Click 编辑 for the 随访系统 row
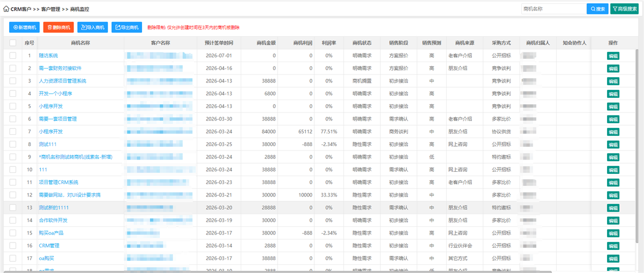 (613, 56)
